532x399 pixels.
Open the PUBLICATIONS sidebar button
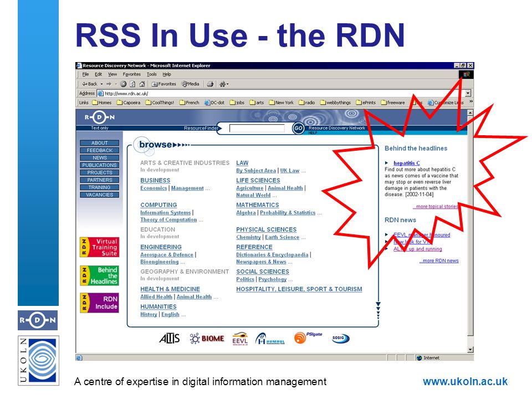[x=99, y=165]
